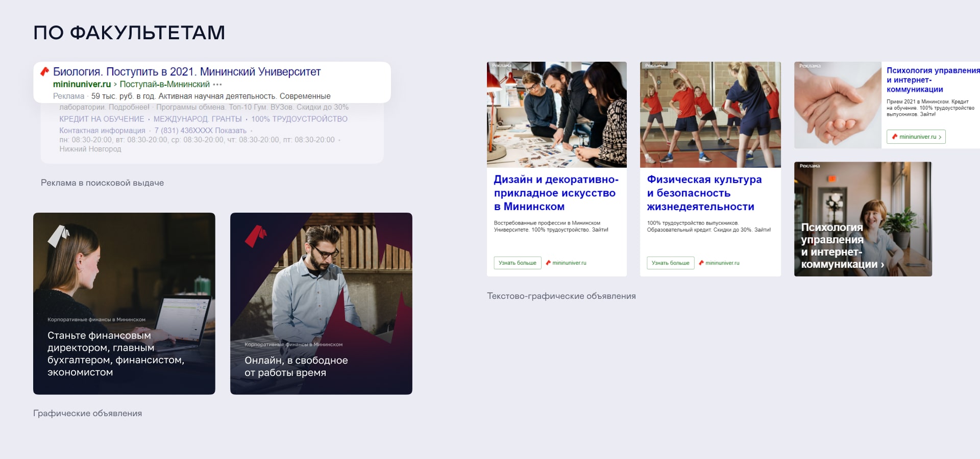Open the Станьте финансовым директором banner
This screenshot has width=980, height=459.
click(124, 303)
